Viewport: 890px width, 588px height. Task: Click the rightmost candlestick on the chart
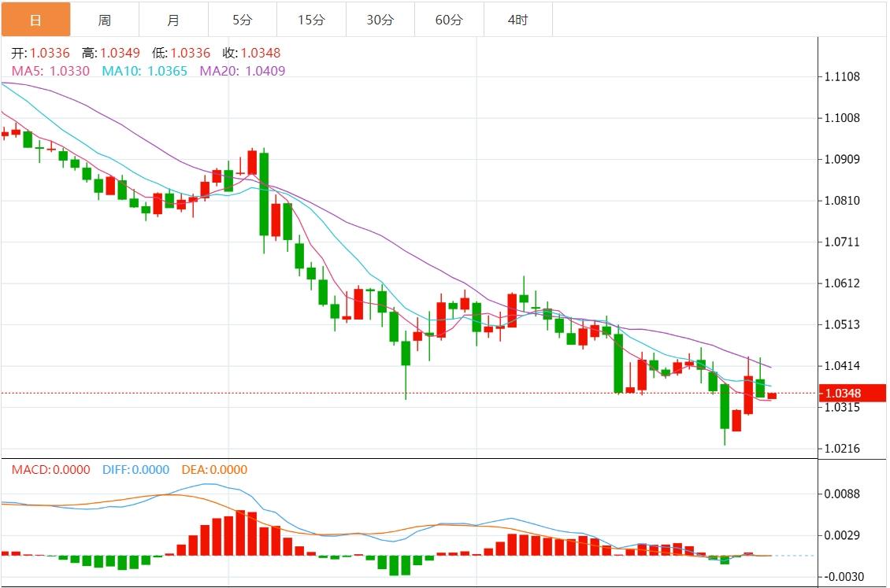772,396
